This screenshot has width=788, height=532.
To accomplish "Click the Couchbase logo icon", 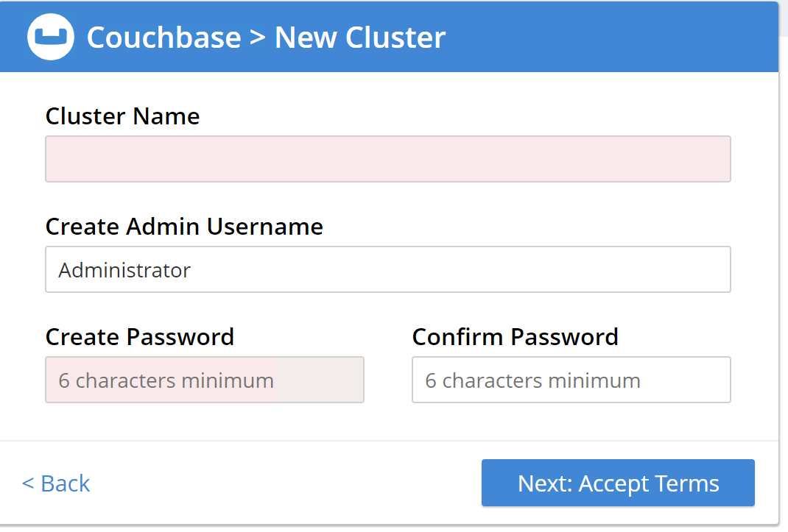I will [51, 36].
